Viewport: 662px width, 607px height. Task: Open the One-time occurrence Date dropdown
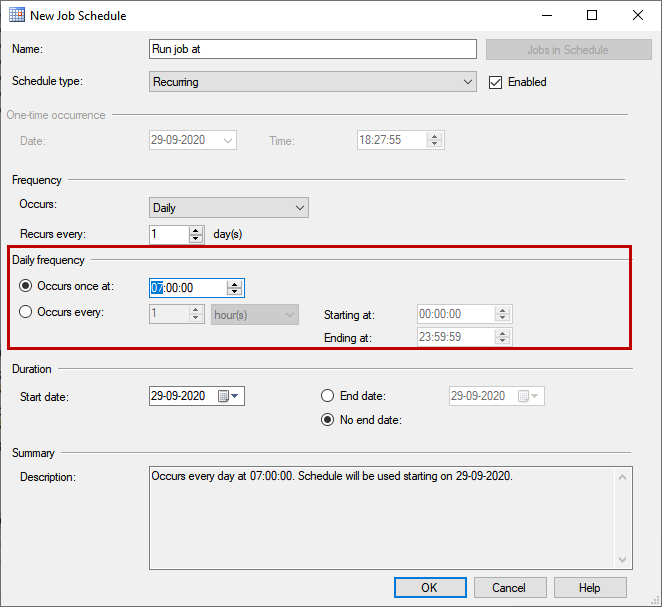228,141
